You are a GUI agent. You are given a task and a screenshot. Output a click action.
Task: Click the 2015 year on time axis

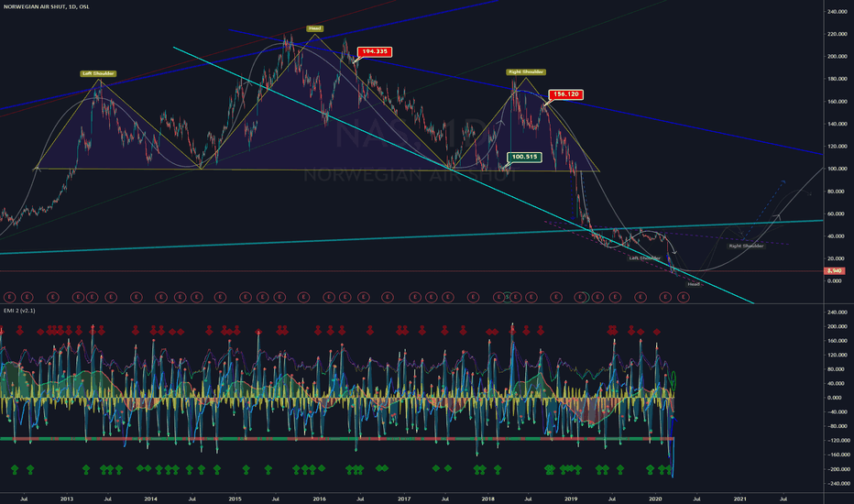click(x=235, y=499)
